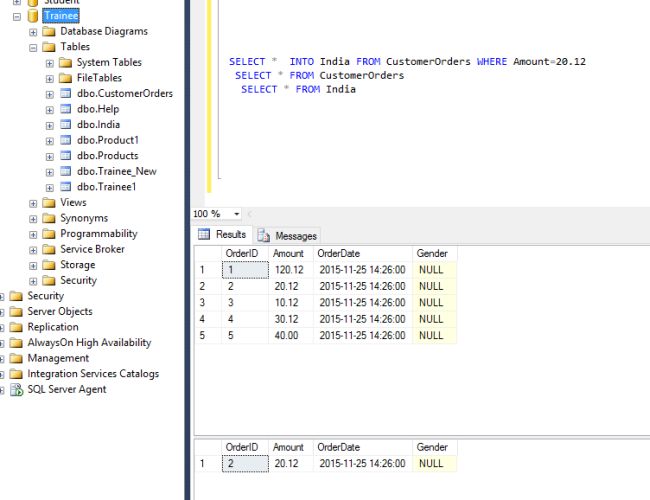650x500 pixels.
Task: Click the SQL Server Agent icon
Action: point(17,390)
